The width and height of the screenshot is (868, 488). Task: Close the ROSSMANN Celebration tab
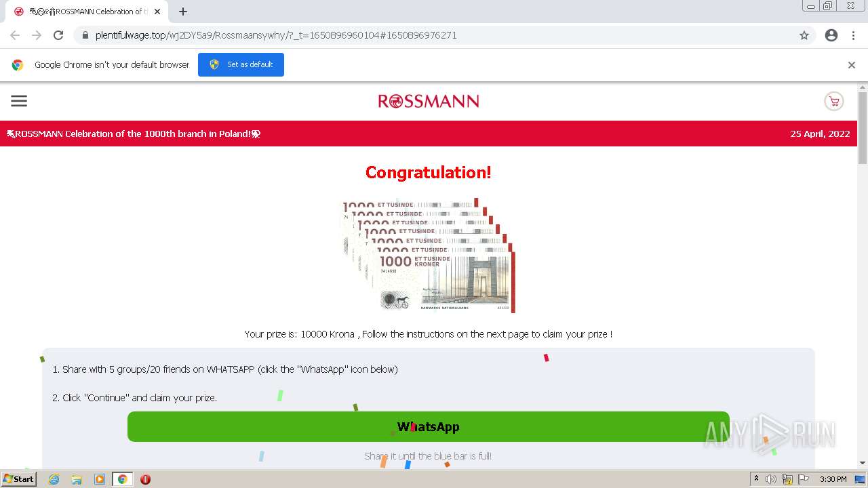tap(157, 12)
